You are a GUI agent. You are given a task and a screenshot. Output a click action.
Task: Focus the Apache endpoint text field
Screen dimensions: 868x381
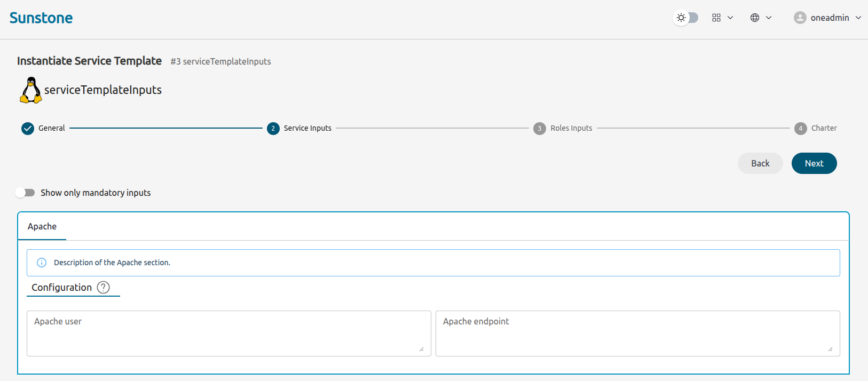[638, 334]
